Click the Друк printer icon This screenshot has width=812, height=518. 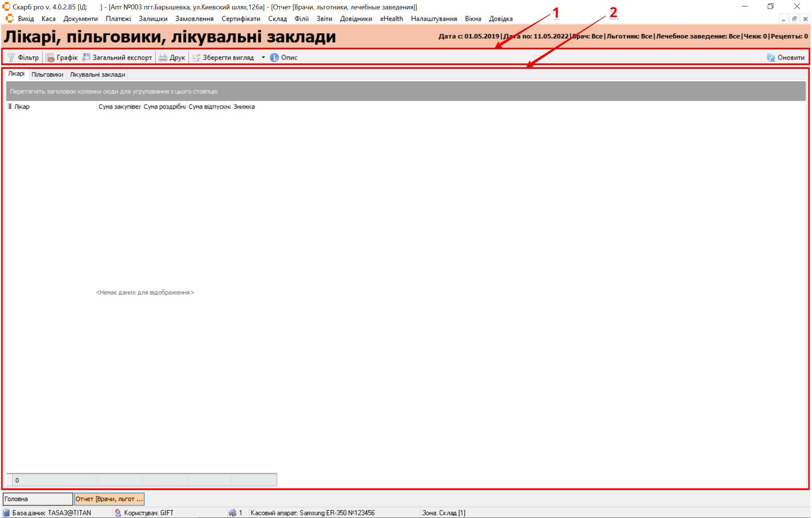point(163,57)
